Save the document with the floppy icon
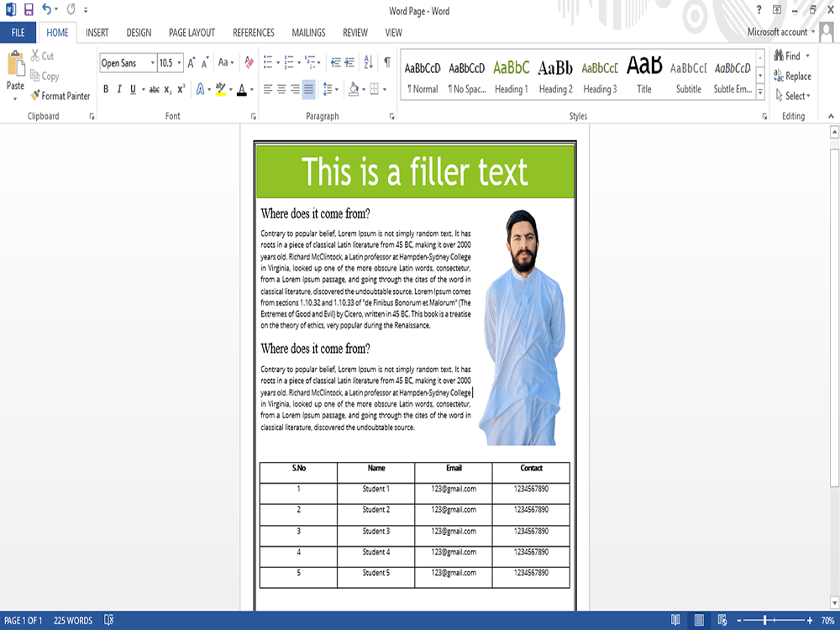 tap(29, 9)
